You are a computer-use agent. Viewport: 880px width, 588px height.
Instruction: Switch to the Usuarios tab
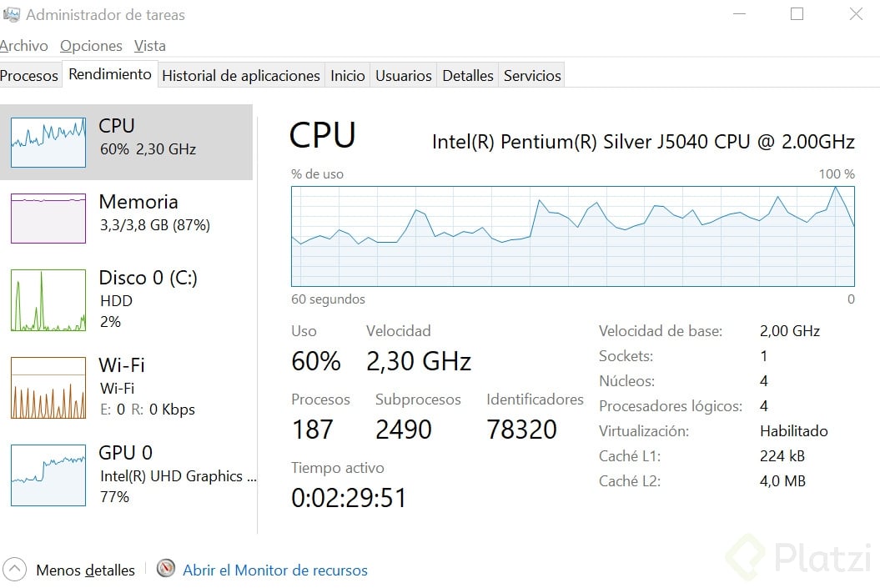click(403, 76)
